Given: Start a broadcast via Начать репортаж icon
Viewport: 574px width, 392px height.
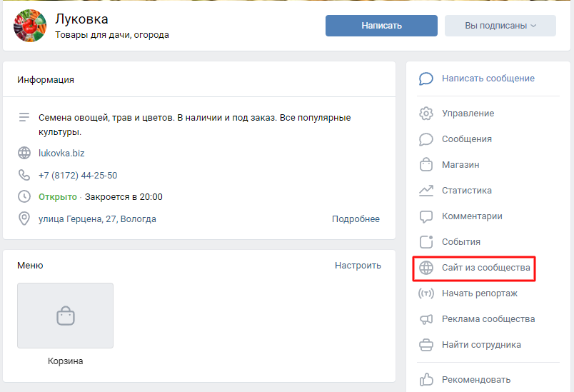Looking at the screenshot, I should pyautogui.click(x=426, y=293).
